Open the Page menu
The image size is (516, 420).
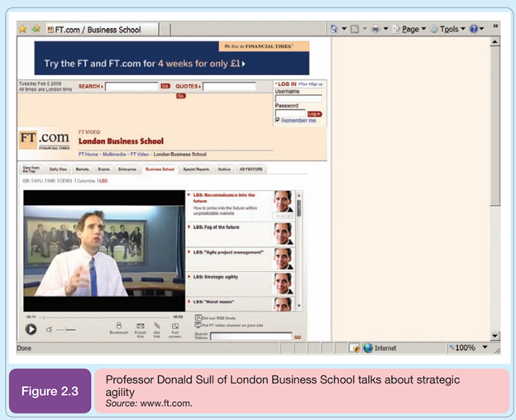pos(409,29)
